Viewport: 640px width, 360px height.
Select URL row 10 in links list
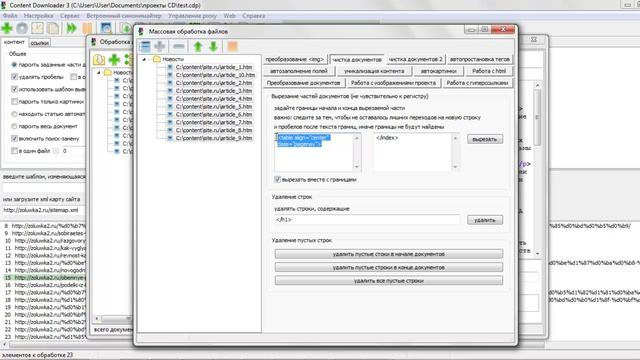pyautogui.click(x=44, y=241)
